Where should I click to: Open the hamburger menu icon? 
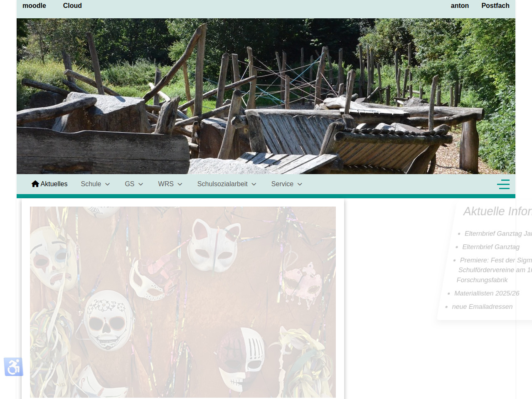[x=503, y=184]
